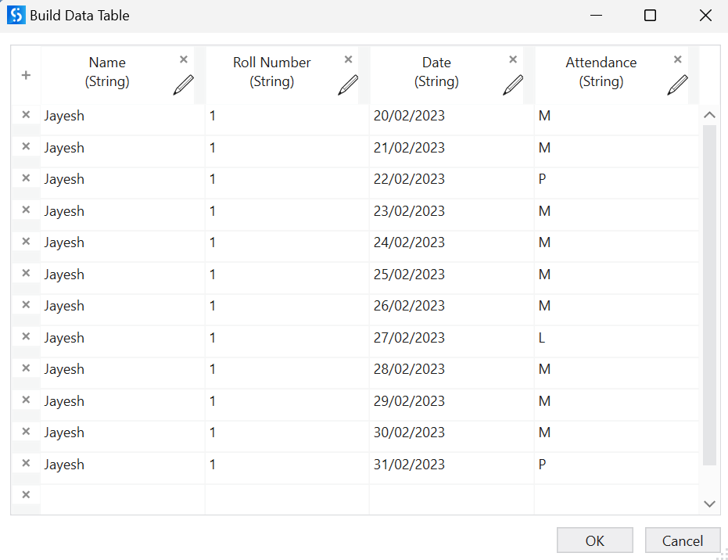Delete the Name column
The image size is (728, 560).
point(184,59)
